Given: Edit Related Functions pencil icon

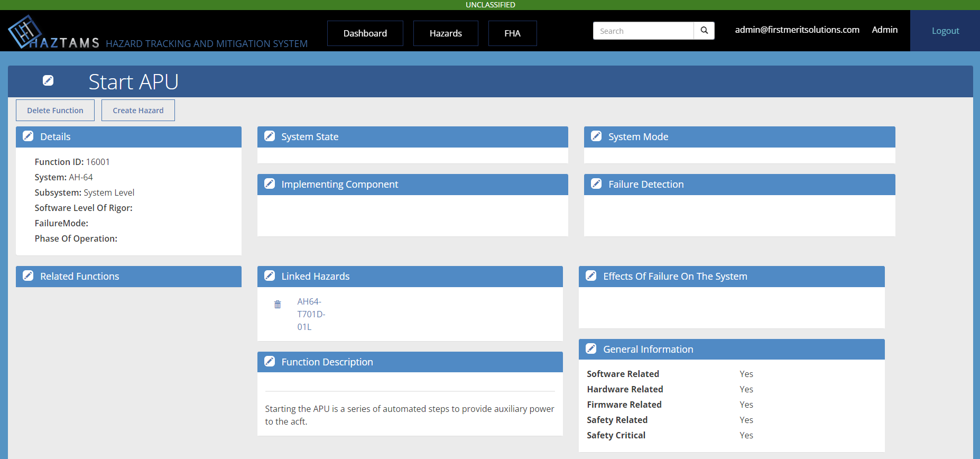Looking at the screenshot, I should pyautogui.click(x=29, y=276).
